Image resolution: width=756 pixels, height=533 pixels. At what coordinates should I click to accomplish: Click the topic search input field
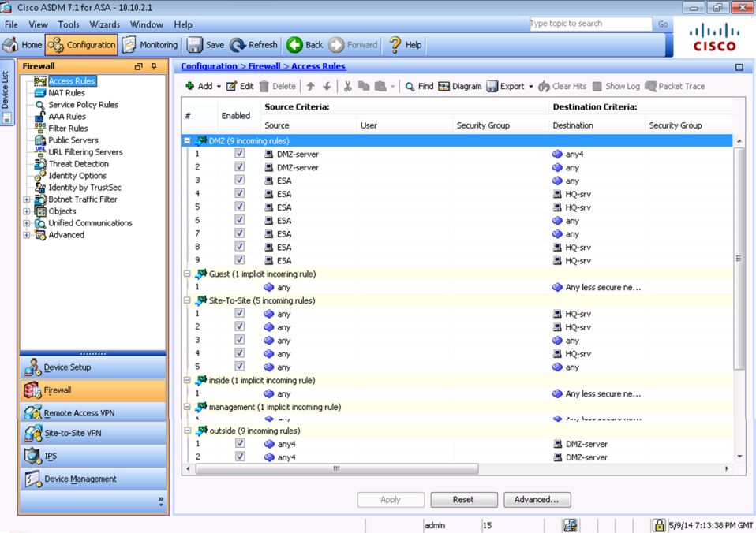click(x=589, y=24)
